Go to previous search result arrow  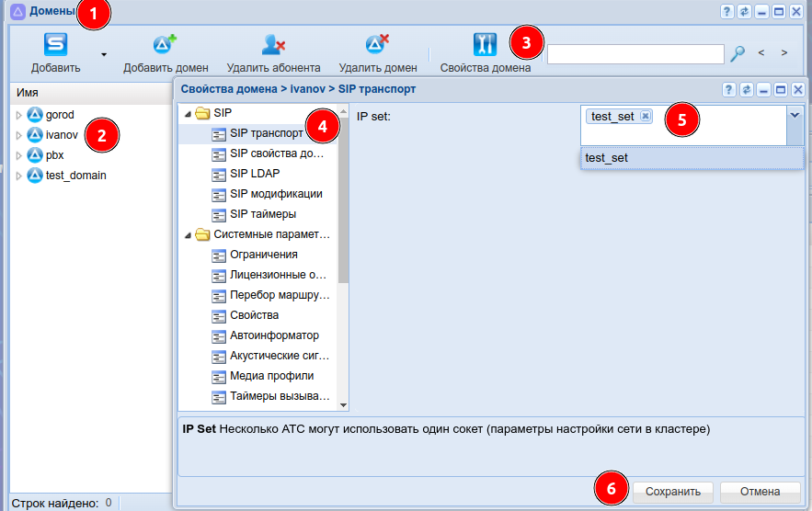click(x=761, y=52)
